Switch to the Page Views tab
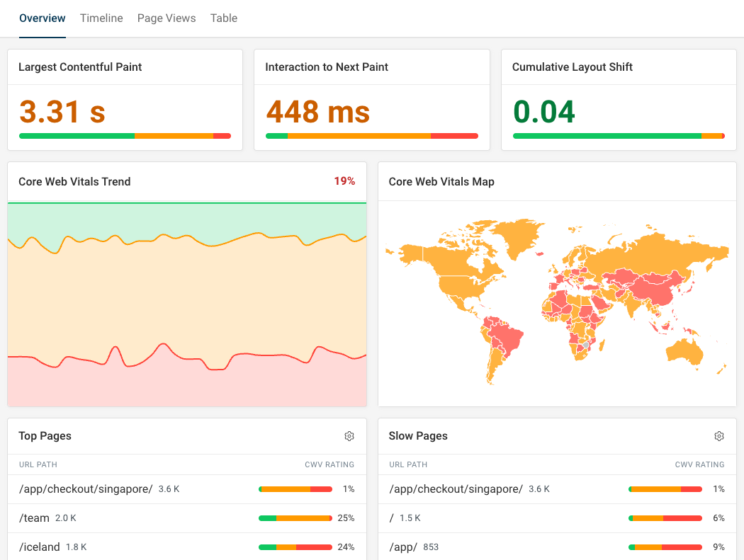Image resolution: width=744 pixels, height=560 pixels. (x=167, y=18)
